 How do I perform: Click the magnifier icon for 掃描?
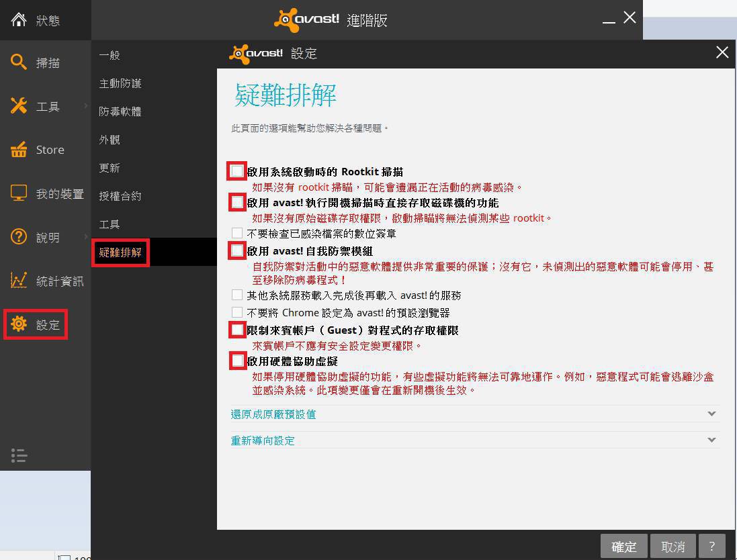pyautogui.click(x=19, y=62)
